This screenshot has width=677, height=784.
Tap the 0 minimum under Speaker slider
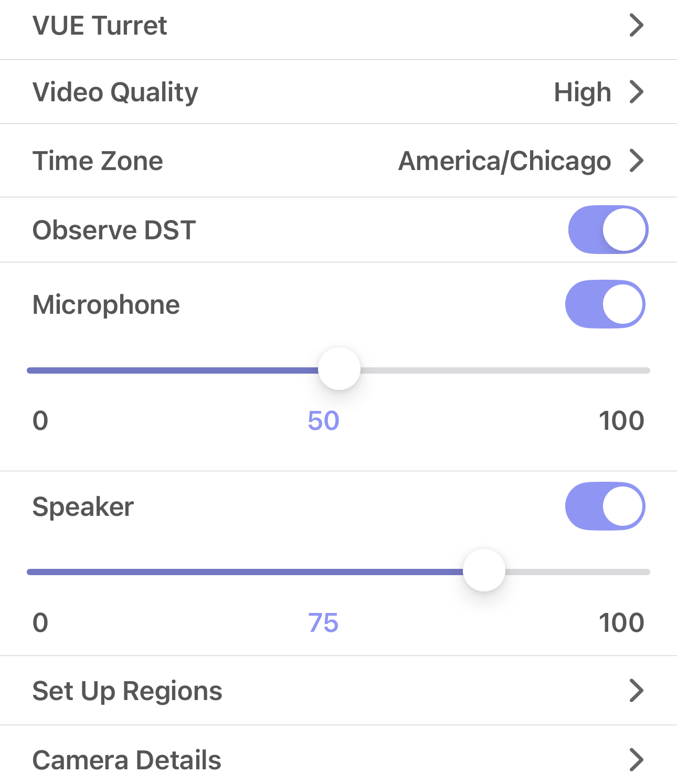40,623
